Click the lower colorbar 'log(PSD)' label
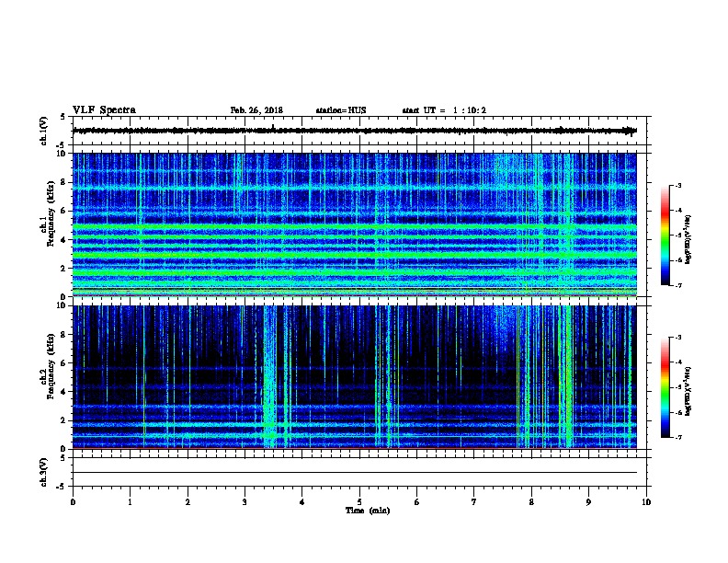The width and height of the screenshot is (728, 563). click(688, 392)
